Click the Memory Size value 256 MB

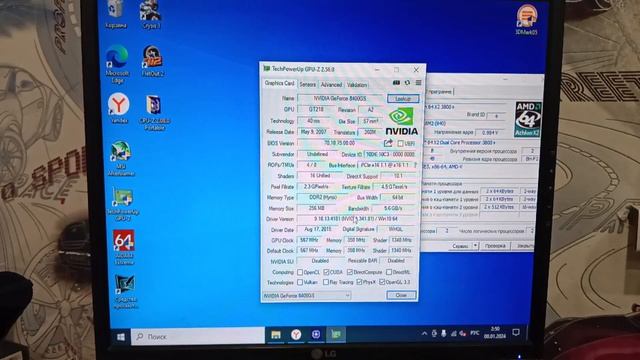tap(317, 208)
